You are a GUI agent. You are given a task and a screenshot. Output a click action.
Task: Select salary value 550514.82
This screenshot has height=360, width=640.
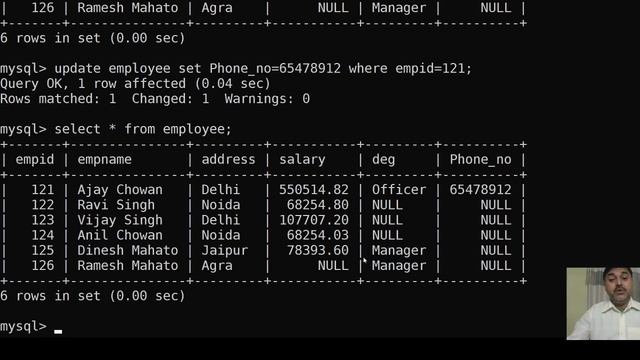click(314, 190)
